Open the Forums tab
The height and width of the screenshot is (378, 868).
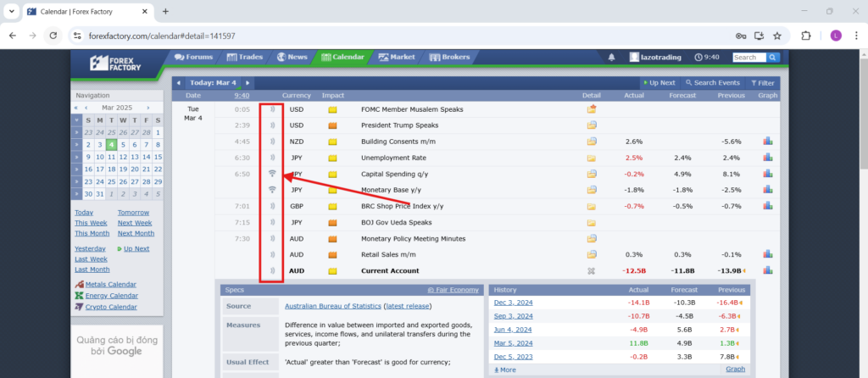pyautogui.click(x=193, y=57)
